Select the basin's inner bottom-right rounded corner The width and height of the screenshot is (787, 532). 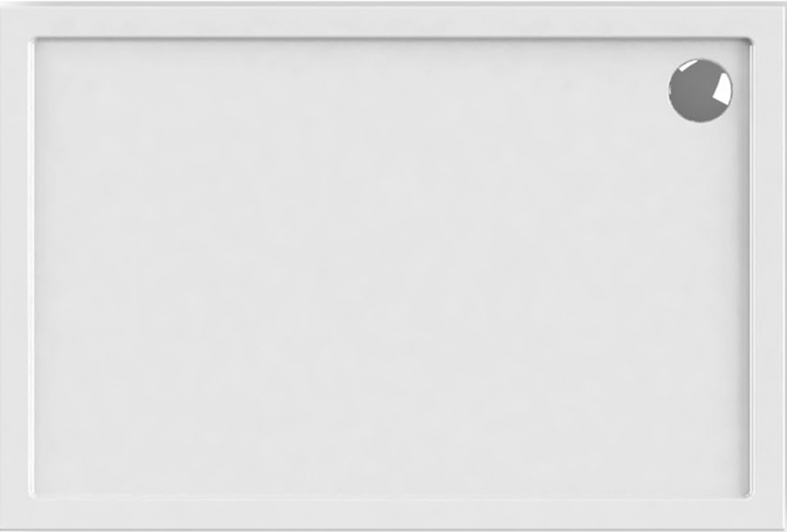(x=748, y=493)
